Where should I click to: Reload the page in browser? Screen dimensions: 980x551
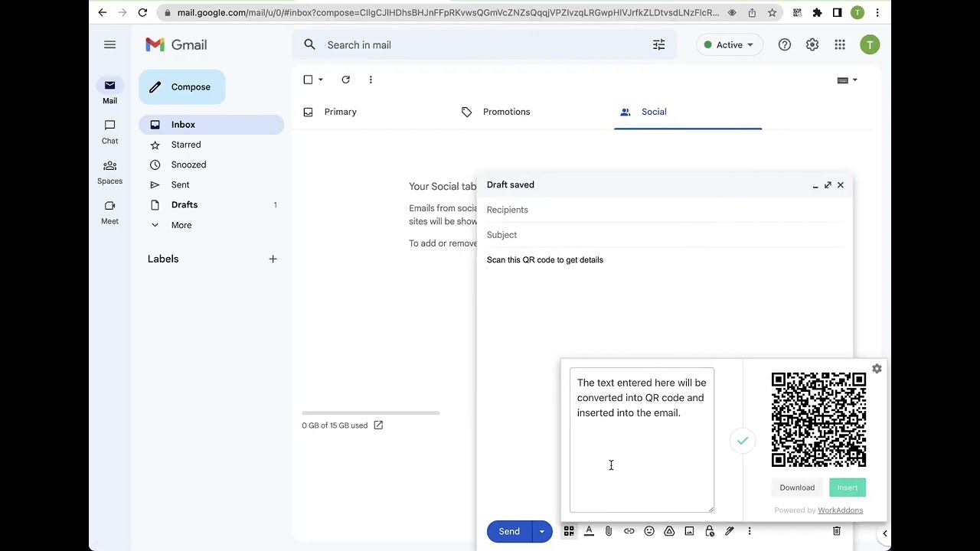click(x=142, y=12)
